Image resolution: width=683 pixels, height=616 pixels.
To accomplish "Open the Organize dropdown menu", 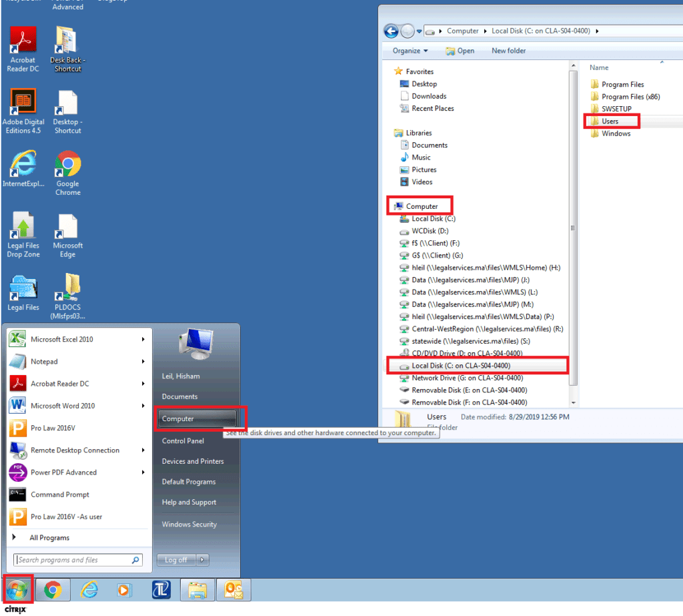I will click(x=409, y=51).
